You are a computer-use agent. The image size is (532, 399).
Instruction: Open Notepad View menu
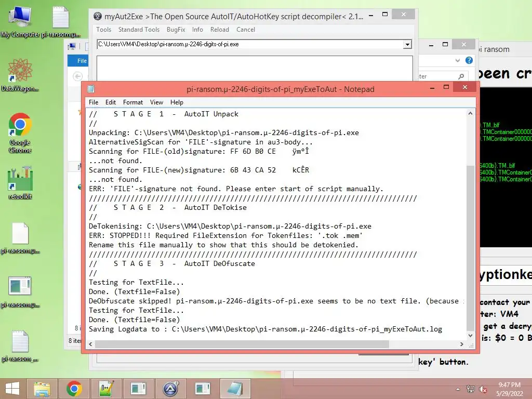click(156, 102)
